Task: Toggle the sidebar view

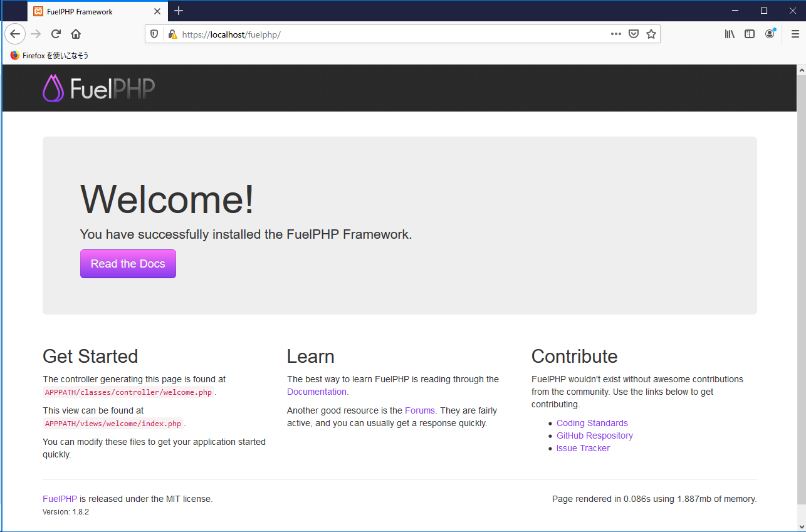Action: coord(750,34)
